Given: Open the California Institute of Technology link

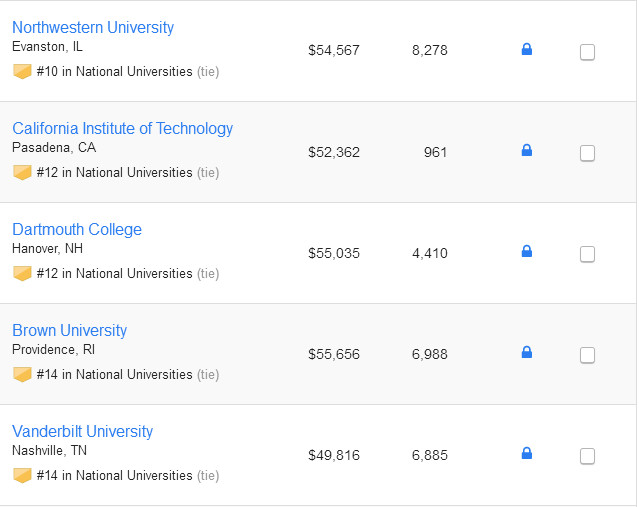Looking at the screenshot, I should pos(122,129).
